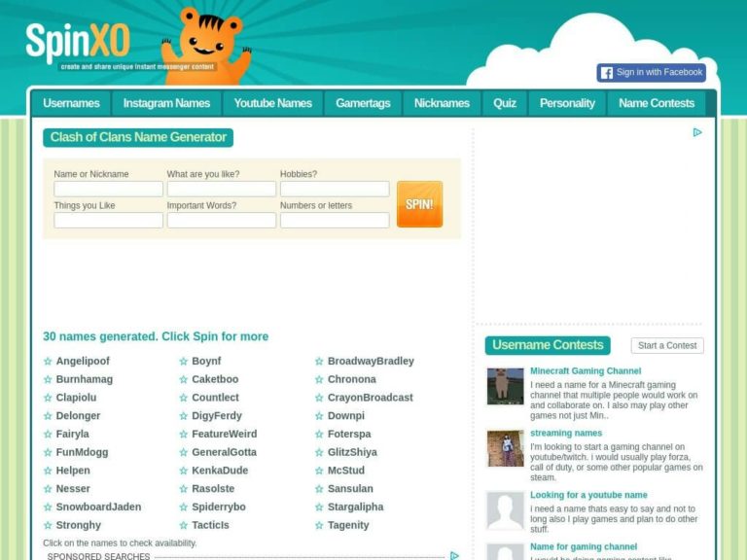
Task: Click the AdChoices icon in the sidebar ad
Action: [x=697, y=132]
